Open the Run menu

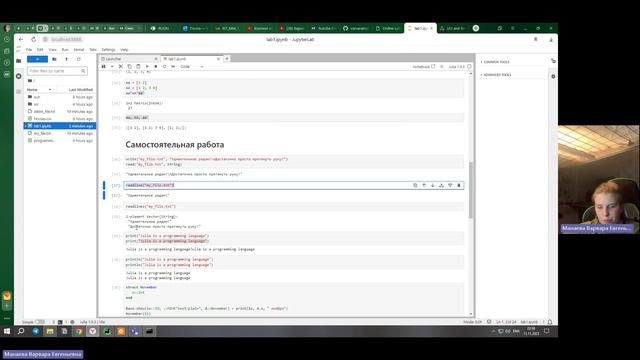65,50
